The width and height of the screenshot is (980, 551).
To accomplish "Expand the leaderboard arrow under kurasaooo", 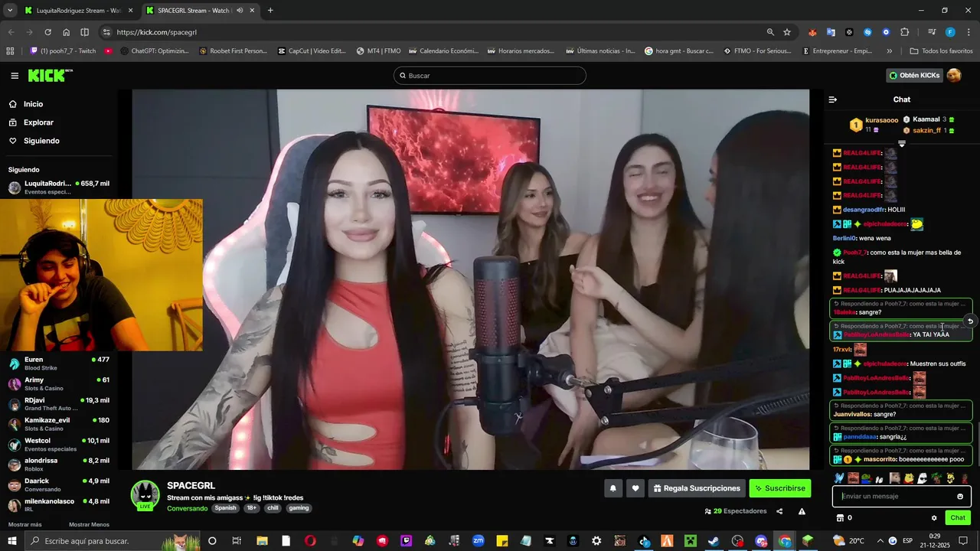I will click(902, 143).
